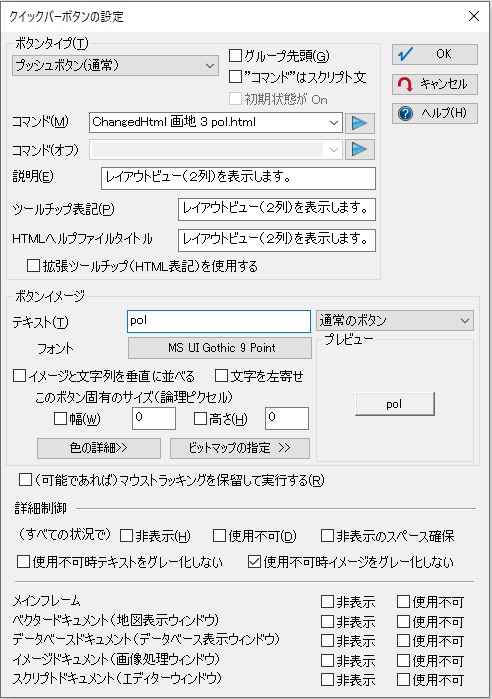492x699 pixels.
Task: Click the OK button with checkmark icon
Action: [x=435, y=54]
